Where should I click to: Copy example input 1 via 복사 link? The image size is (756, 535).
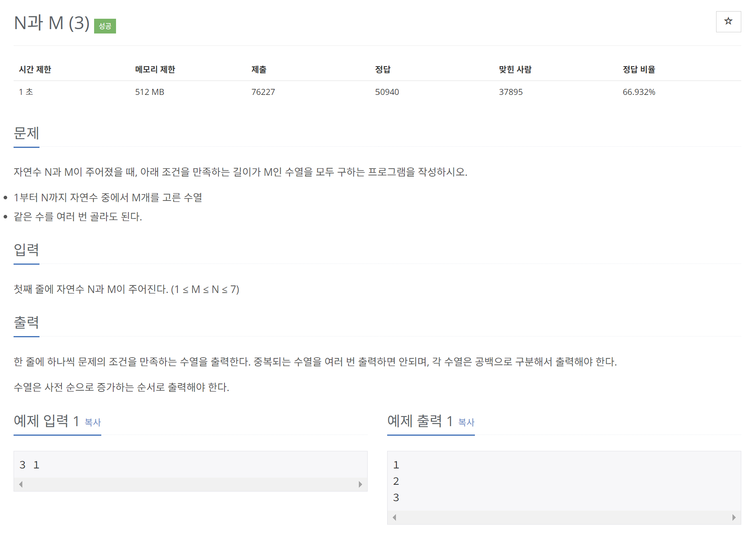pos(93,422)
